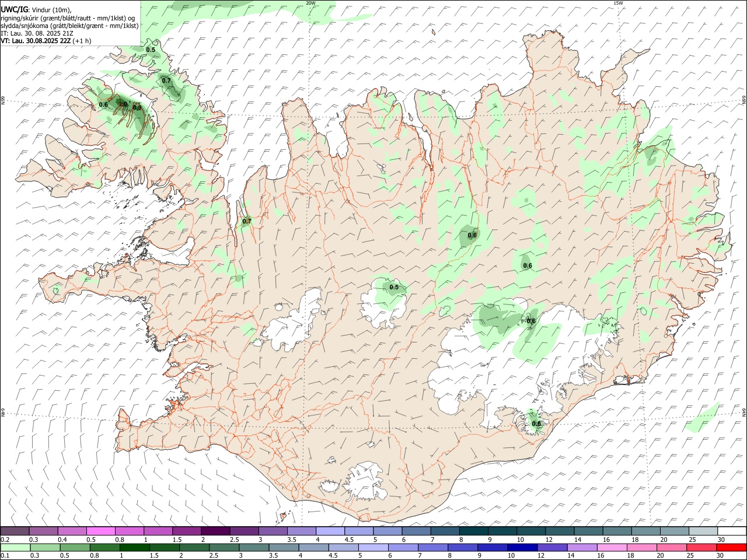Click the dark navy blue swatch labeled 10 in lower legend
747x560 pixels.
point(522,547)
